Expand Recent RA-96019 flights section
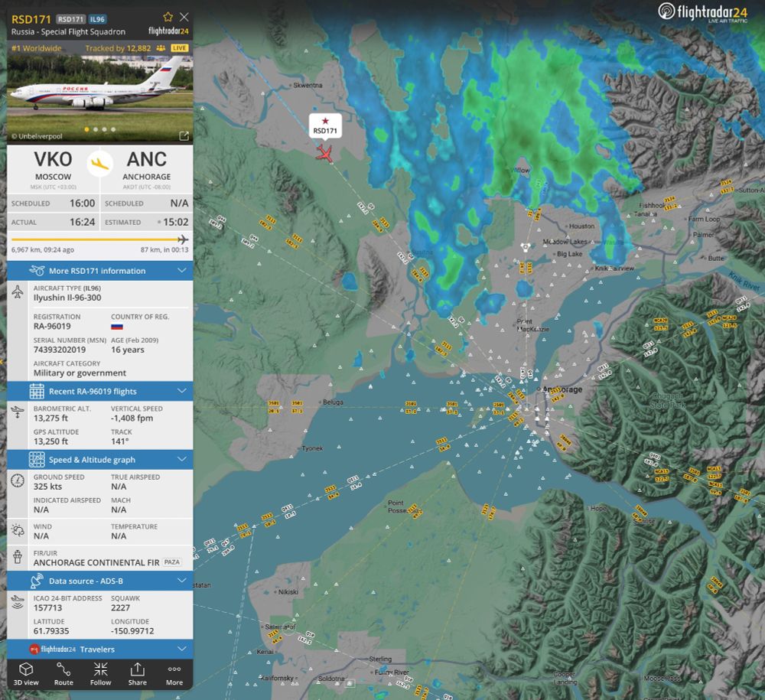 (100, 391)
